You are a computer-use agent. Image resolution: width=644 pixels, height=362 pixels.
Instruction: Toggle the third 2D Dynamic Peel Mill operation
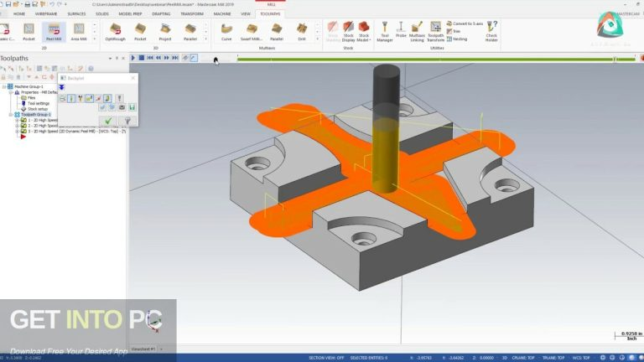coord(23,131)
